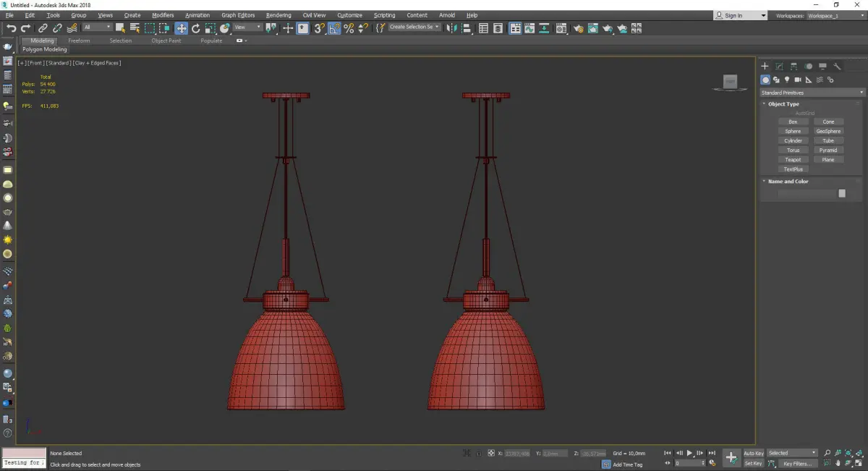Activate the Select and Scale tool

(x=210, y=28)
